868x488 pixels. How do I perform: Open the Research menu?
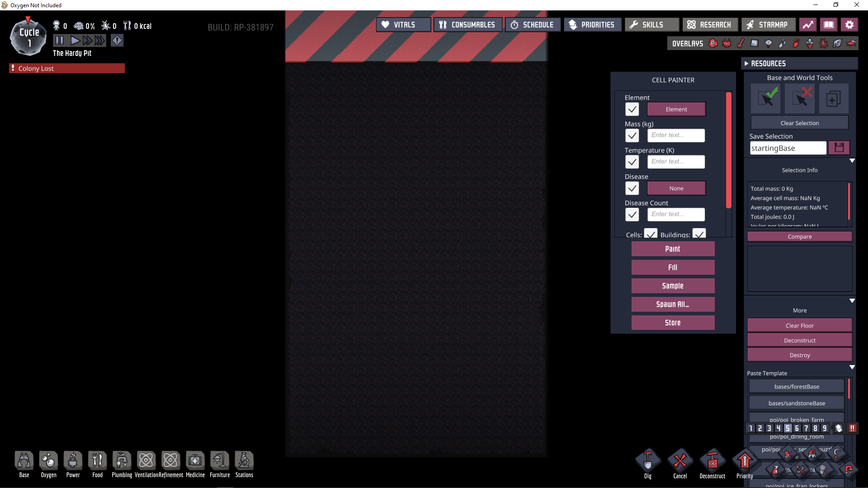pyautogui.click(x=710, y=25)
